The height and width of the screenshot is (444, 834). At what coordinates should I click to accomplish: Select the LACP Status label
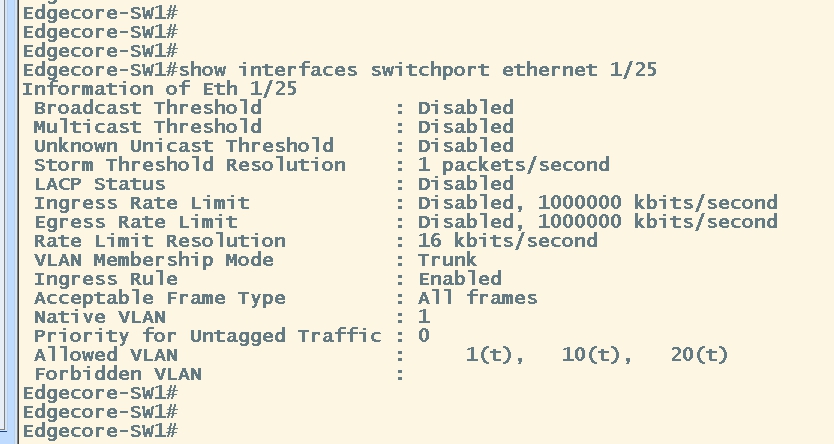pyautogui.click(x=100, y=184)
